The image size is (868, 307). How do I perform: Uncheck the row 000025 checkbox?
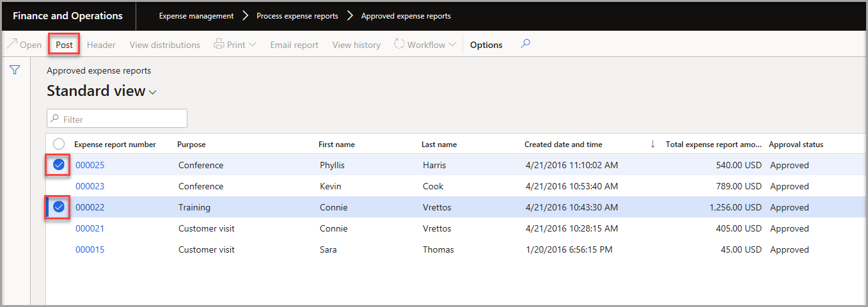[x=59, y=165]
